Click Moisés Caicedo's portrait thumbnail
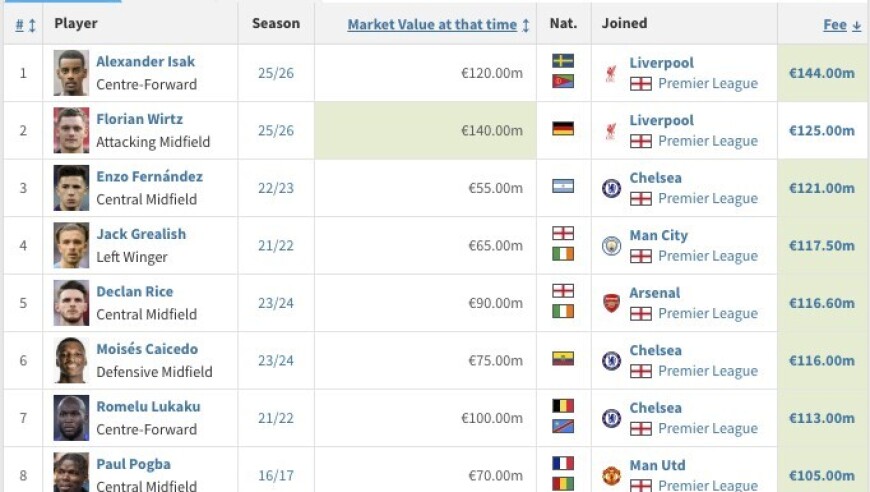This screenshot has height=492, width=870. coord(71,360)
